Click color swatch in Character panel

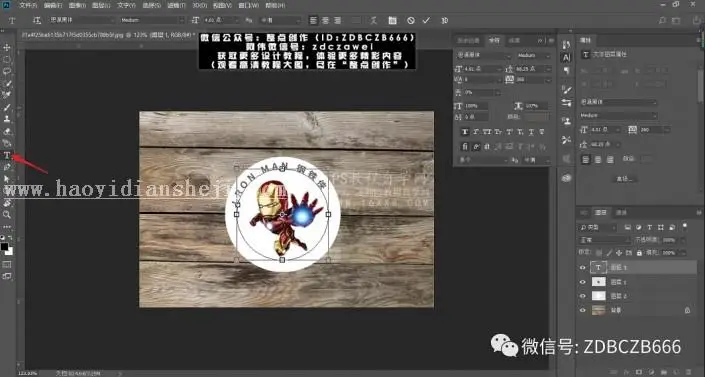click(x=535, y=117)
